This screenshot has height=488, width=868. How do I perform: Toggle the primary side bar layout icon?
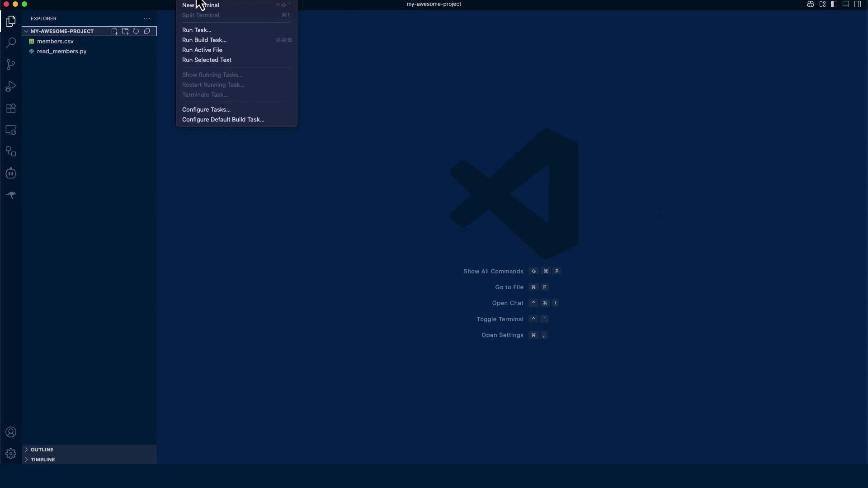click(834, 4)
